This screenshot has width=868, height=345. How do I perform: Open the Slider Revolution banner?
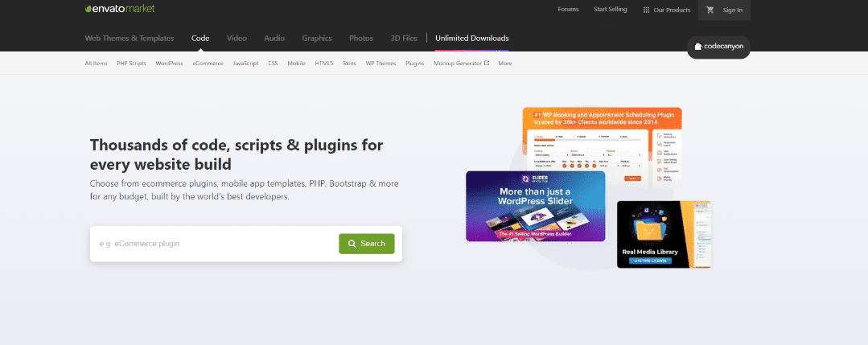pos(535,206)
